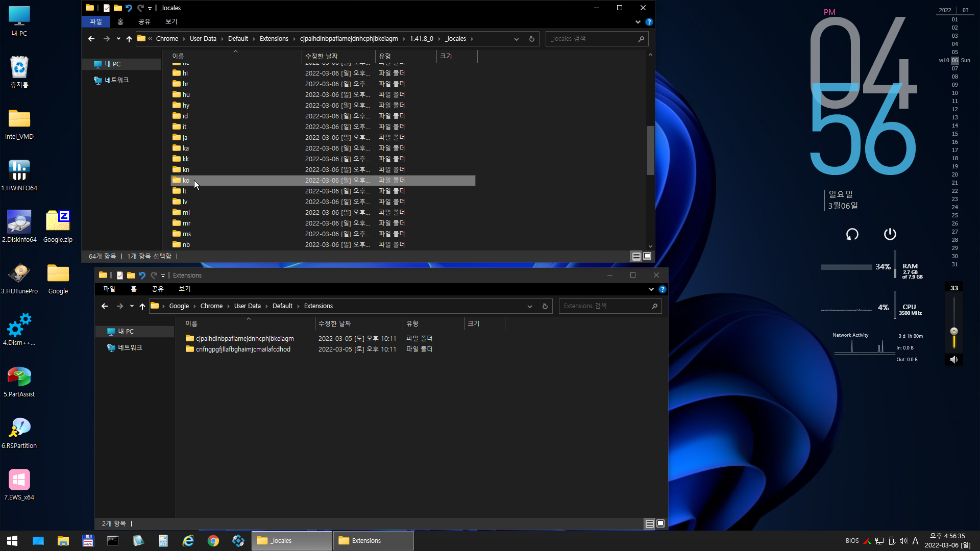Viewport: 980px width, 551px height.
Task: Open the 보기 tab in Extensions window
Action: pyautogui.click(x=185, y=289)
